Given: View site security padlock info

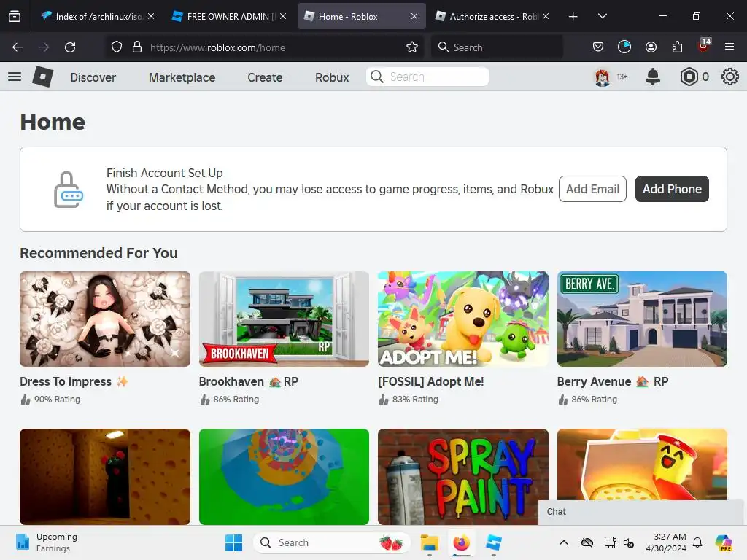Looking at the screenshot, I should pos(137,47).
